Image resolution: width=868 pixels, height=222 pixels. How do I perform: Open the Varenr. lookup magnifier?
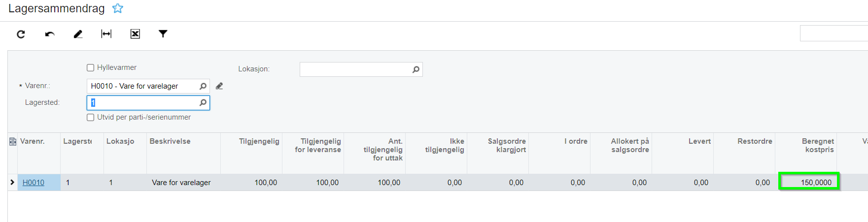tap(203, 86)
